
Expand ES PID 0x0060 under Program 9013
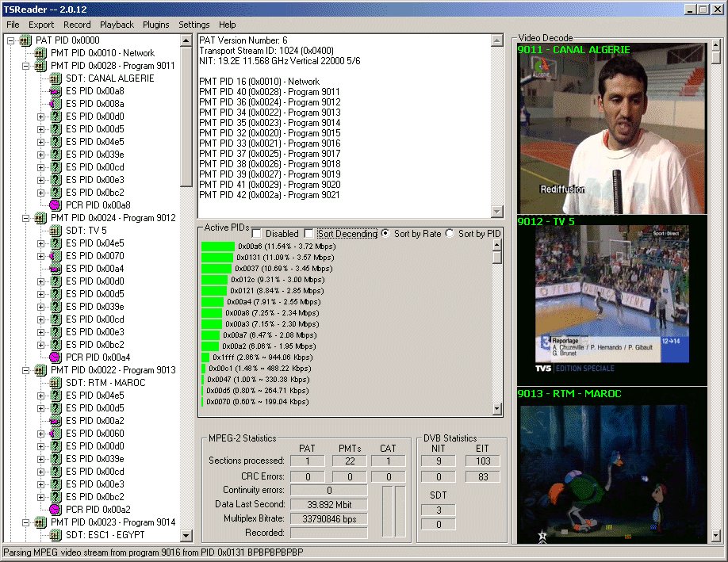pos(41,434)
